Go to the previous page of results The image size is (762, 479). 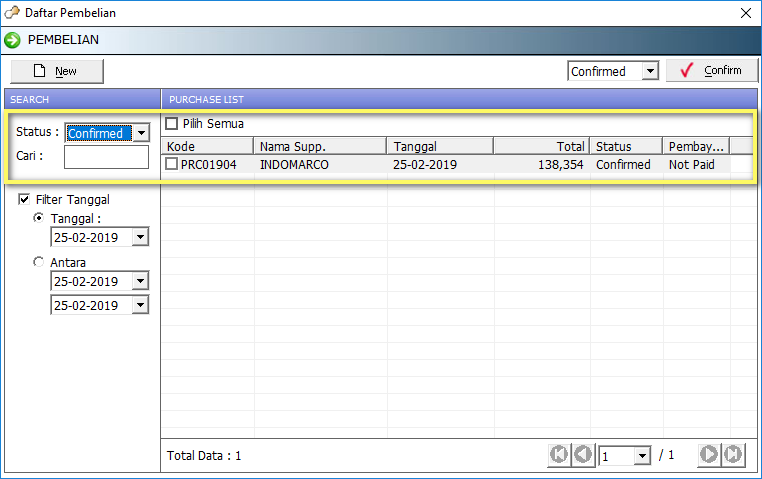582,455
